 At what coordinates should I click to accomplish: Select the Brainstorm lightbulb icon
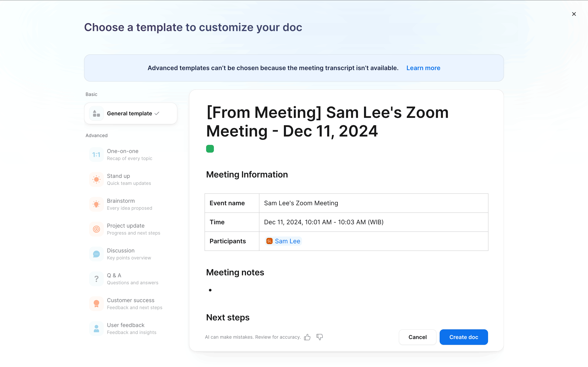click(96, 204)
